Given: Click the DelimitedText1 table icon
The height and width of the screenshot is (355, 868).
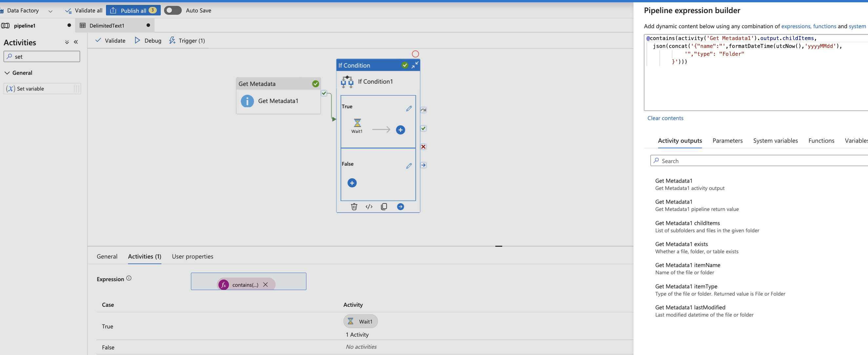Looking at the screenshot, I should 83,26.
